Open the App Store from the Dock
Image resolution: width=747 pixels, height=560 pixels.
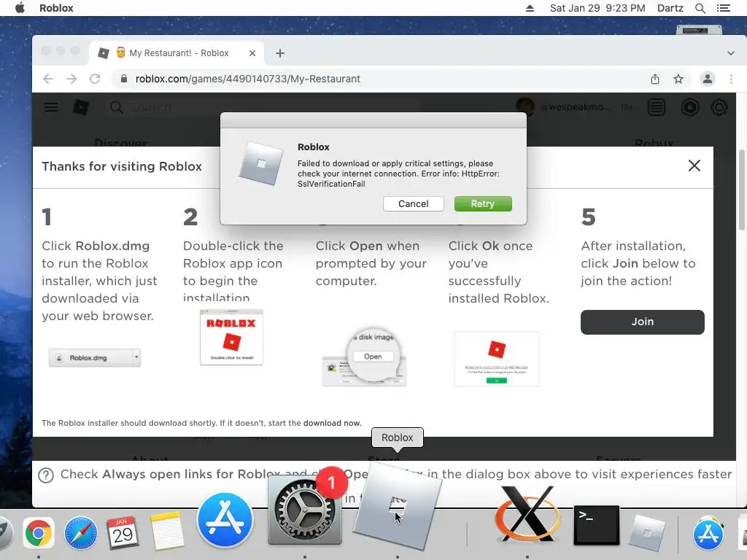225,520
